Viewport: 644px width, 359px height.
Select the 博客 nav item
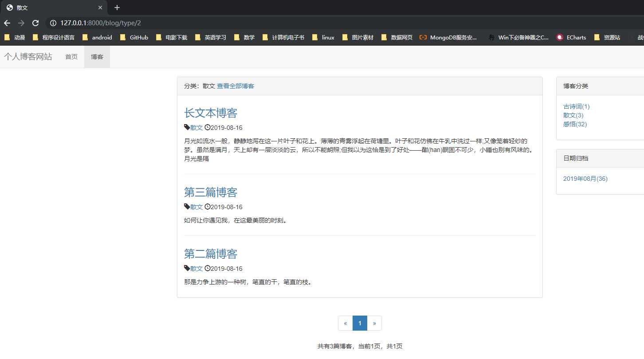97,57
